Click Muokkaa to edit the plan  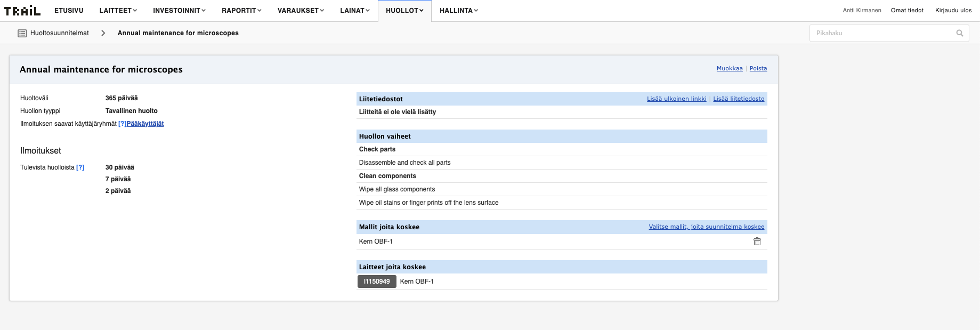click(x=730, y=68)
